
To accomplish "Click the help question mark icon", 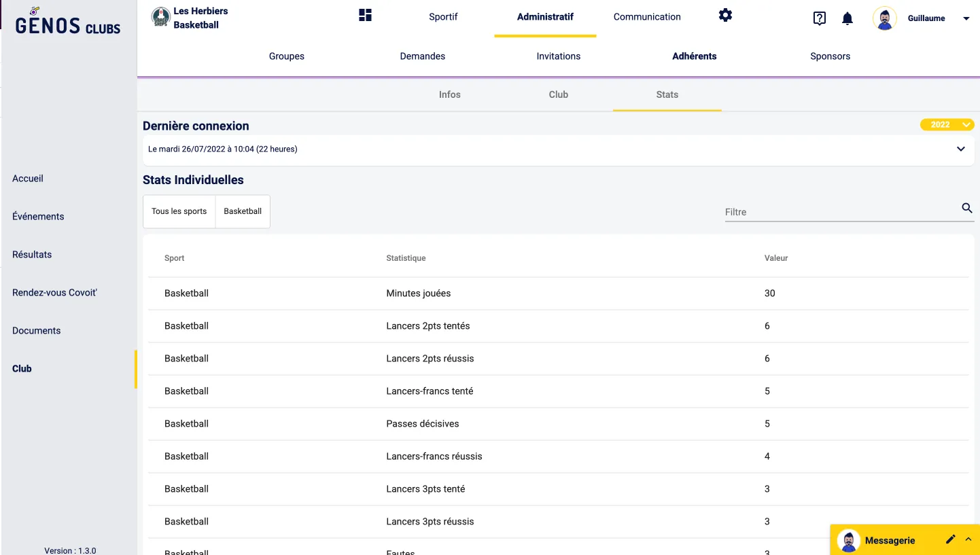I will tap(820, 18).
